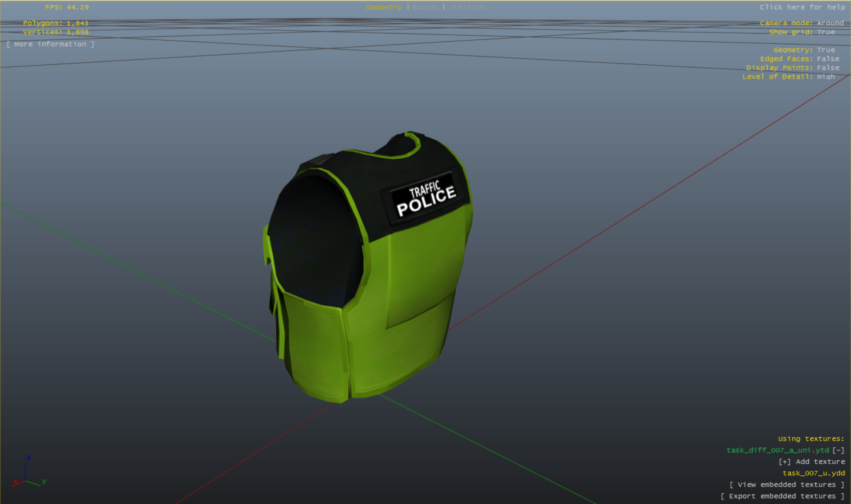The image size is (851, 504).
Task: Select the task_diff_007_a_uni.ytd texture file
Action: pyautogui.click(x=778, y=450)
